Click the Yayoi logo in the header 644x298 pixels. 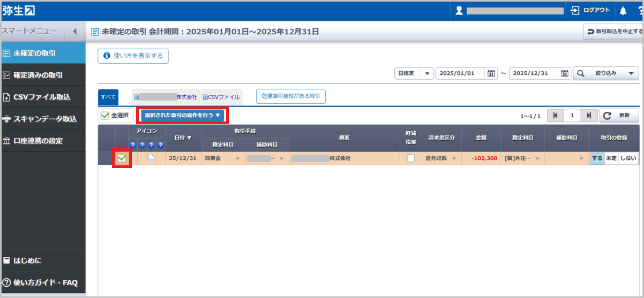(x=19, y=10)
